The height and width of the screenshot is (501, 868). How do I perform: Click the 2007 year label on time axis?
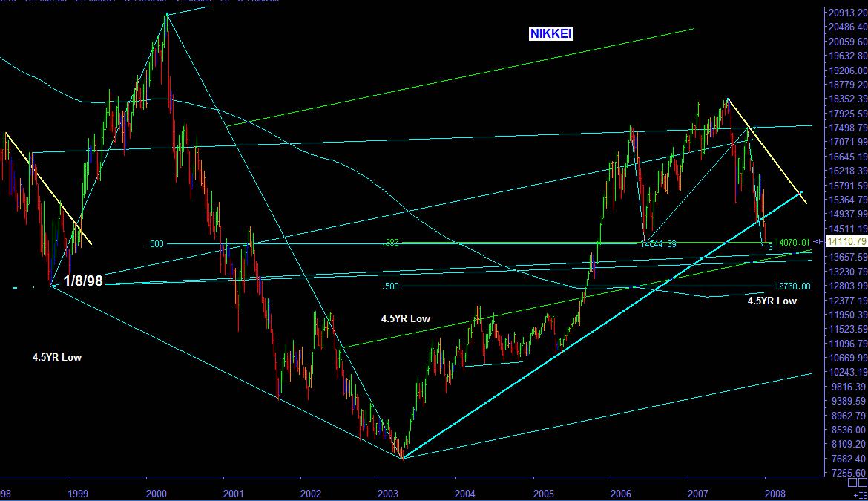pyautogui.click(x=698, y=494)
